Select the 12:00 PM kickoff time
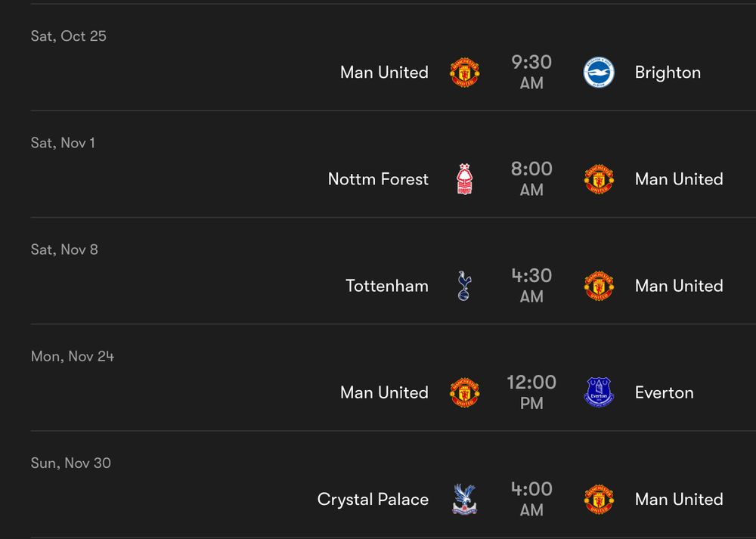The image size is (756, 539). tap(531, 392)
